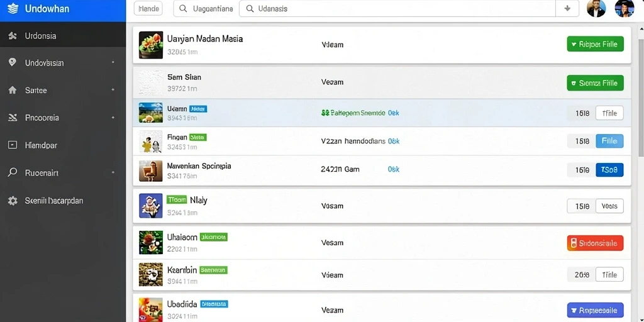Click the Undowhan stacked-layers logo icon
The image size is (644, 322).
tap(13, 9)
